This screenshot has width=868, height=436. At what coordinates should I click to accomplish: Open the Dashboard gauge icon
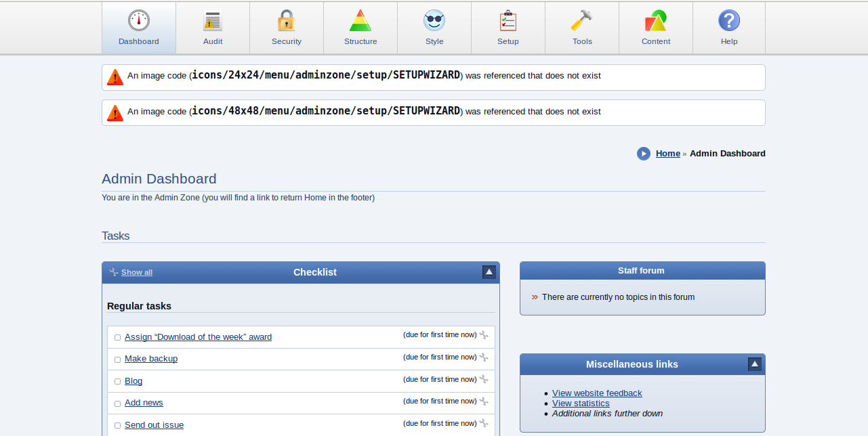pyautogui.click(x=139, y=20)
